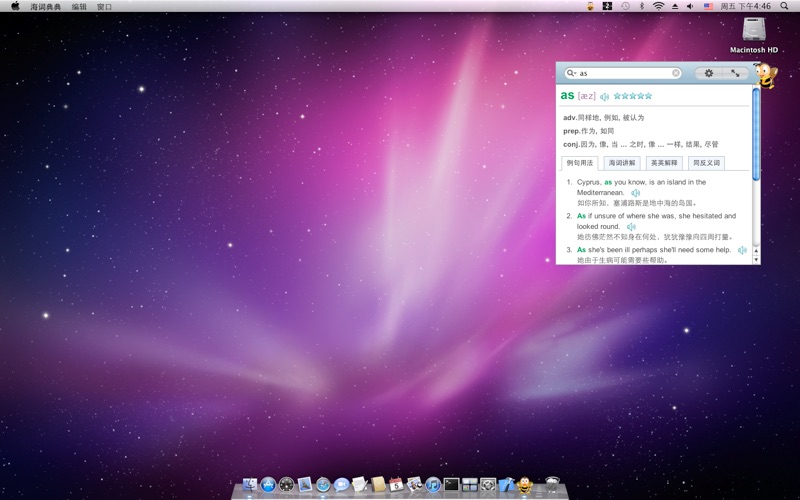Viewport: 800px width, 500px height.
Task: Open the volume control in the menu bar
Action: pyautogui.click(x=690, y=6)
